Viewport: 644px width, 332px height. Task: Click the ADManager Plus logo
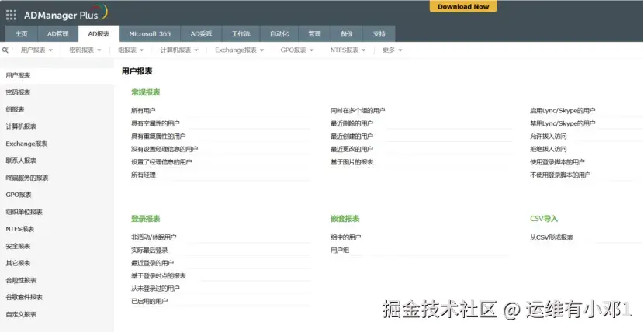(x=66, y=14)
